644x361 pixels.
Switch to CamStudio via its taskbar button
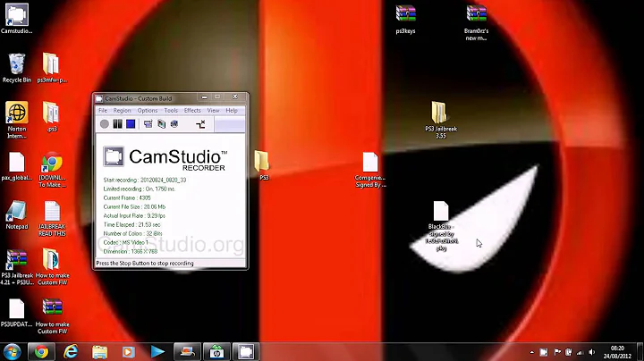[x=246, y=351]
